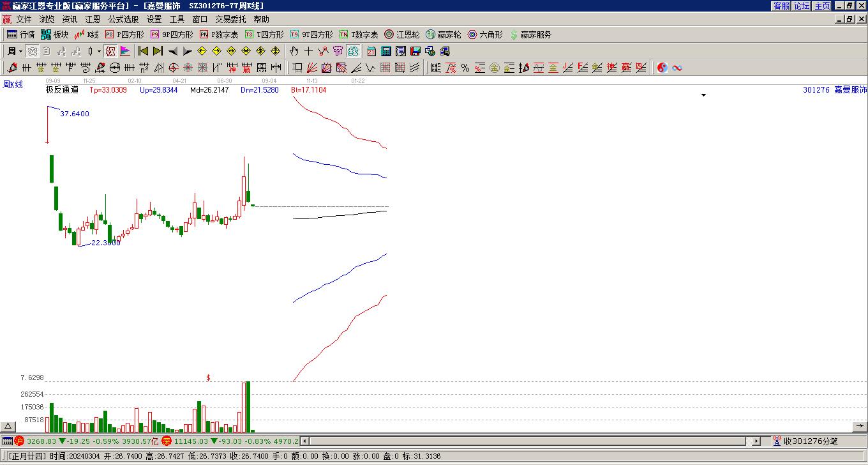Launch the 江恩轮 Gann wheel
This screenshot has height=465, width=868.
click(402, 34)
